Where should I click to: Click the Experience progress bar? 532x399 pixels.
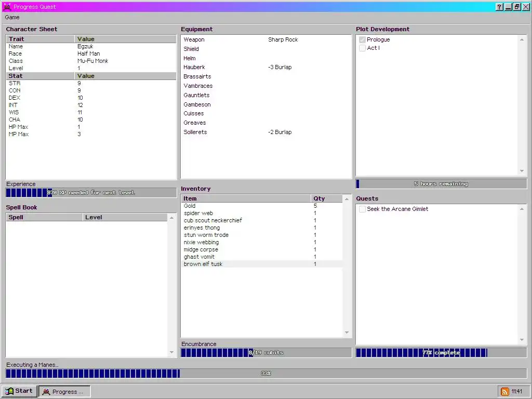91,193
